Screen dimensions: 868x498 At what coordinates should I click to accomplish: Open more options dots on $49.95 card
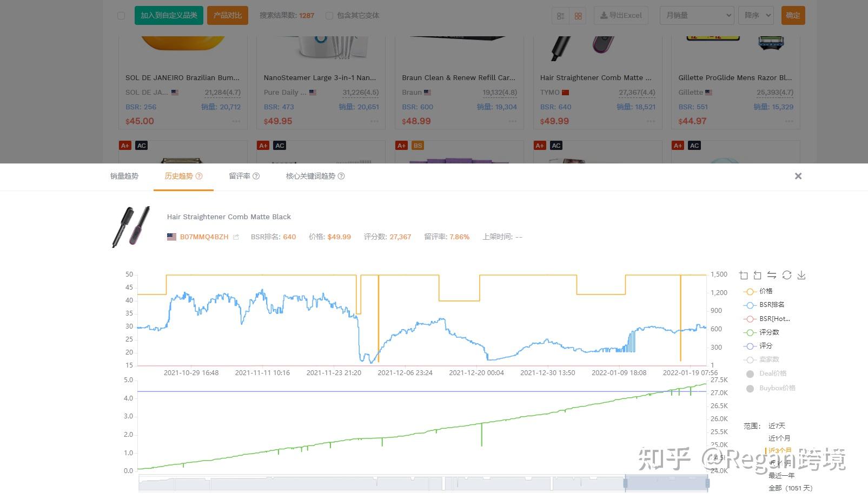pyautogui.click(x=374, y=121)
